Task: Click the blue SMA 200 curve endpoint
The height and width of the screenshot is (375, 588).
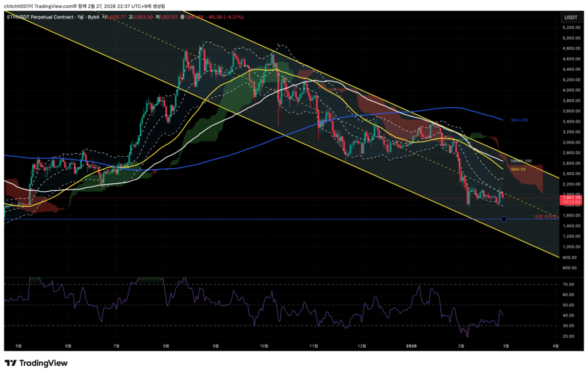Action: point(502,119)
